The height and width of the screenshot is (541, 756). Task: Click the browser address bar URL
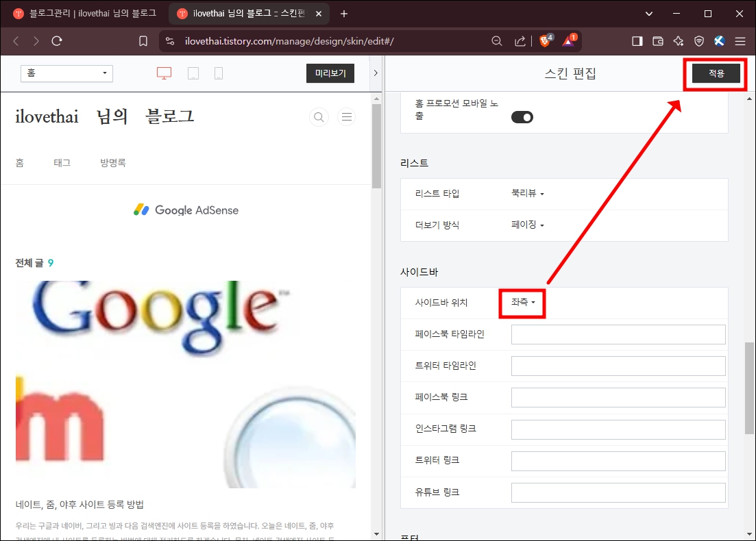[x=289, y=41]
